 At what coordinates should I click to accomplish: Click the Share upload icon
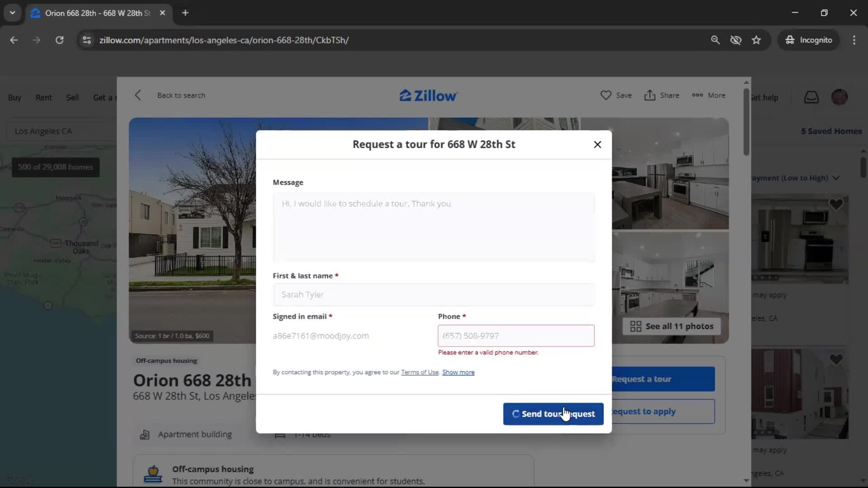click(x=650, y=95)
